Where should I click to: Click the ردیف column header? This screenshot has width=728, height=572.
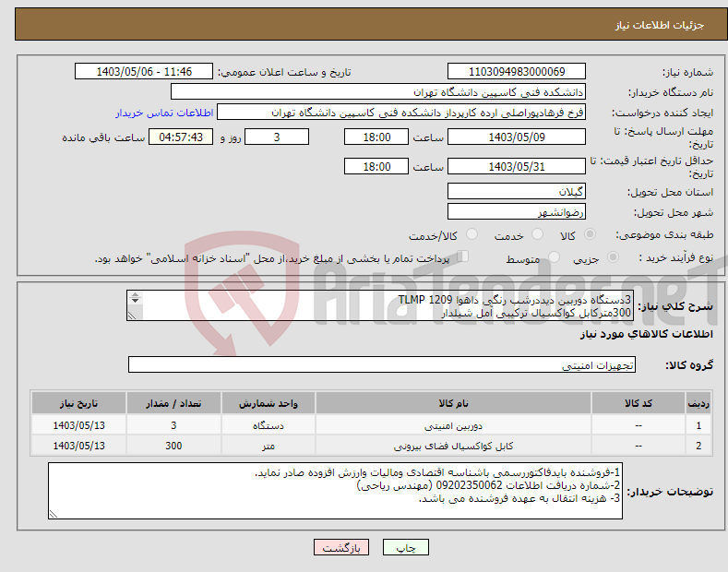pos(698,403)
